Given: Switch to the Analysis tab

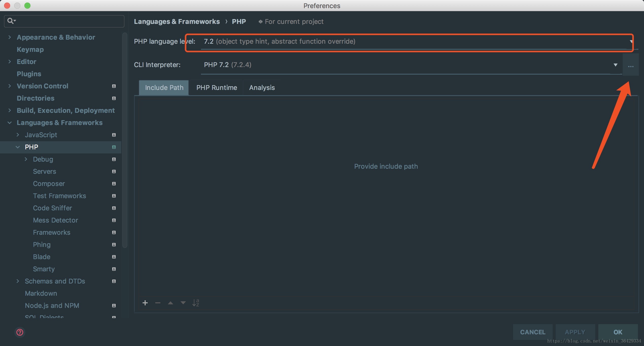Looking at the screenshot, I should click(x=262, y=88).
